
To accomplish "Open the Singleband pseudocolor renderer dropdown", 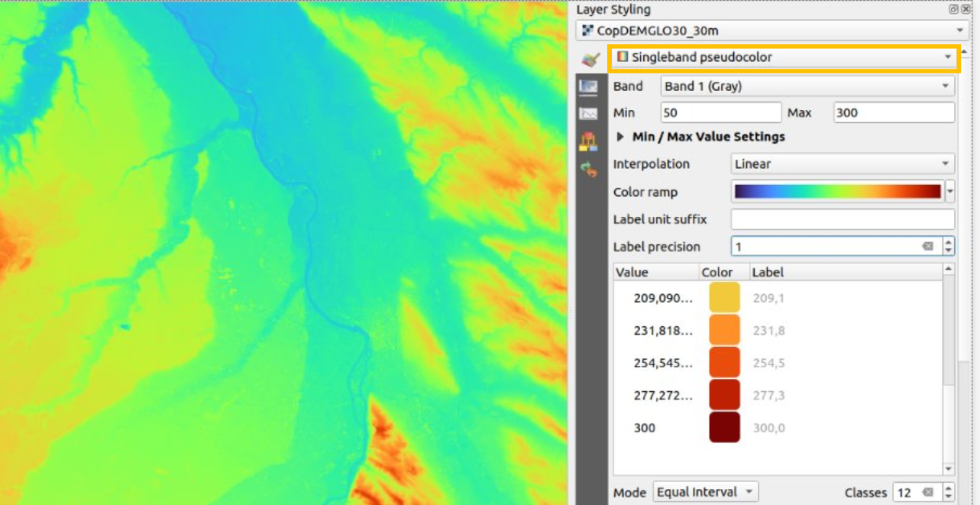I will coord(783,57).
